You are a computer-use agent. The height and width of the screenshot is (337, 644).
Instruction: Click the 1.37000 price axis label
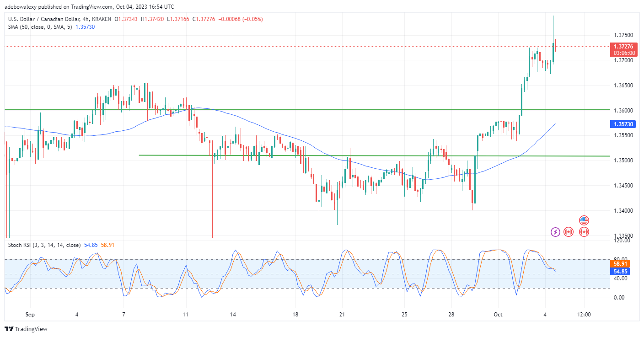coord(623,60)
